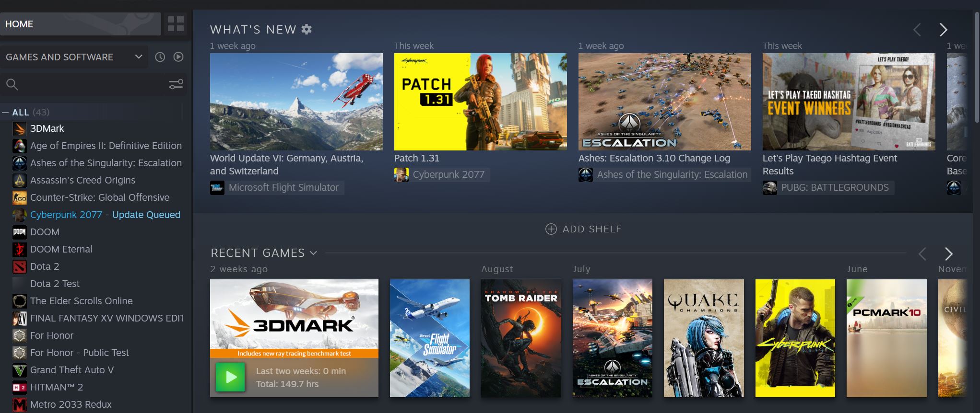Click the library search magnifier icon

click(12, 85)
